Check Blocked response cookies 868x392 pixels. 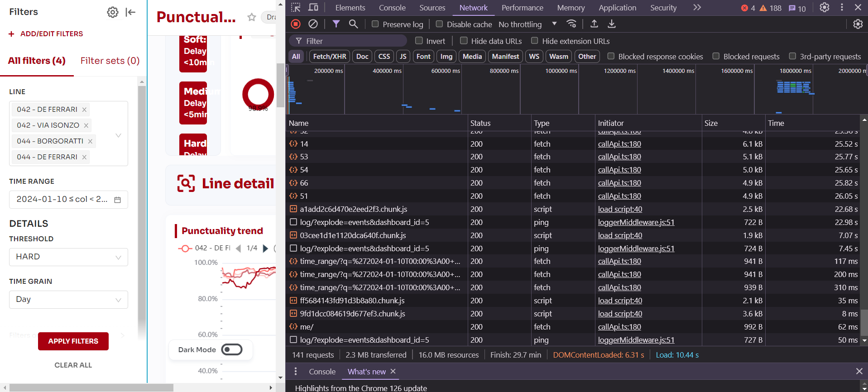(611, 56)
